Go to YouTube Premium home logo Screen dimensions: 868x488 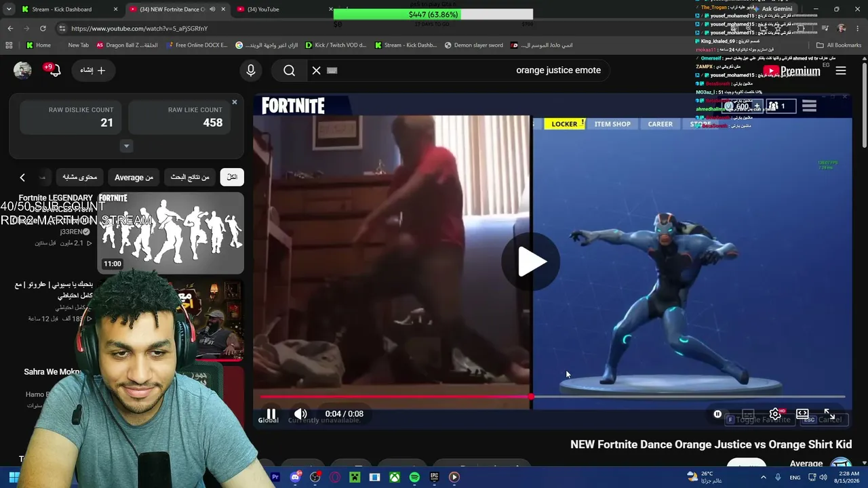(x=791, y=70)
